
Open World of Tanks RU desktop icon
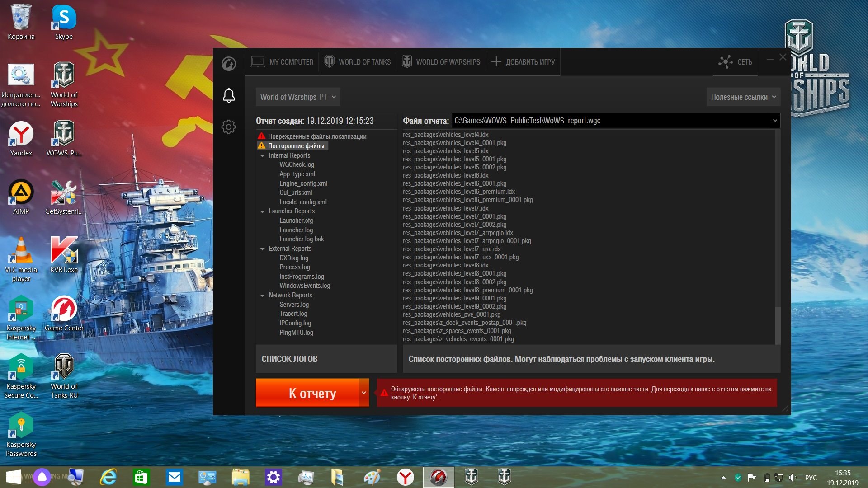coord(64,376)
